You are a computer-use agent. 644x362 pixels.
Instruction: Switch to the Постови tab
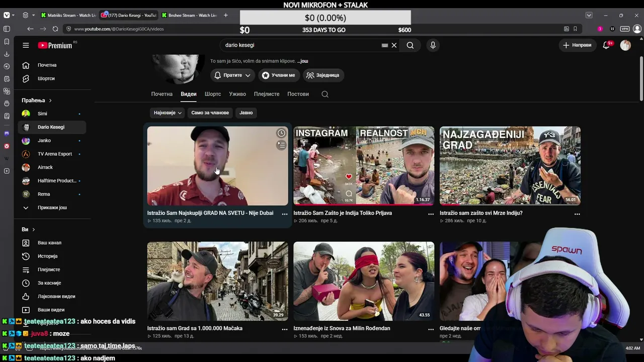(298, 94)
